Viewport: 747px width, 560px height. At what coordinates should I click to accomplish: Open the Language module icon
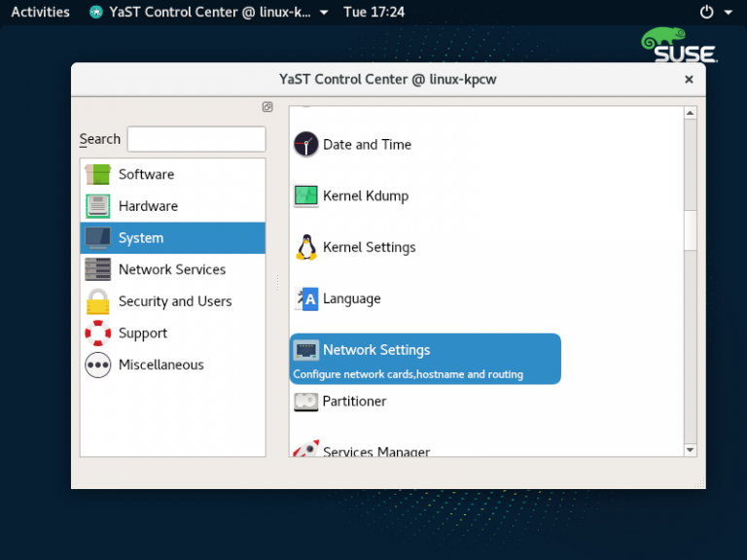coord(306,298)
